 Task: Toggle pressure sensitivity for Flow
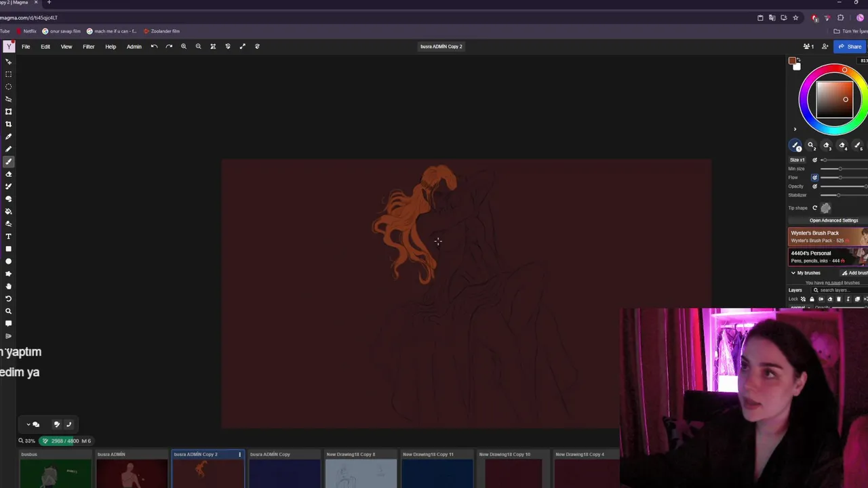[815, 178]
